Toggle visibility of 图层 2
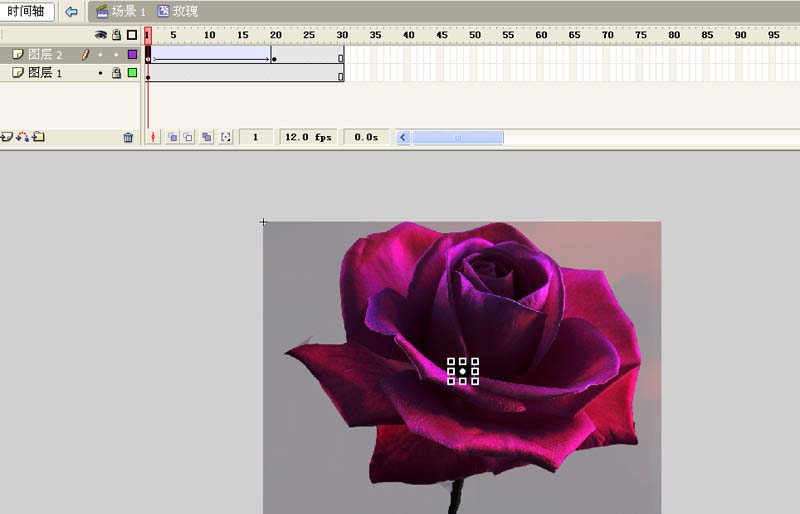 coord(100,55)
